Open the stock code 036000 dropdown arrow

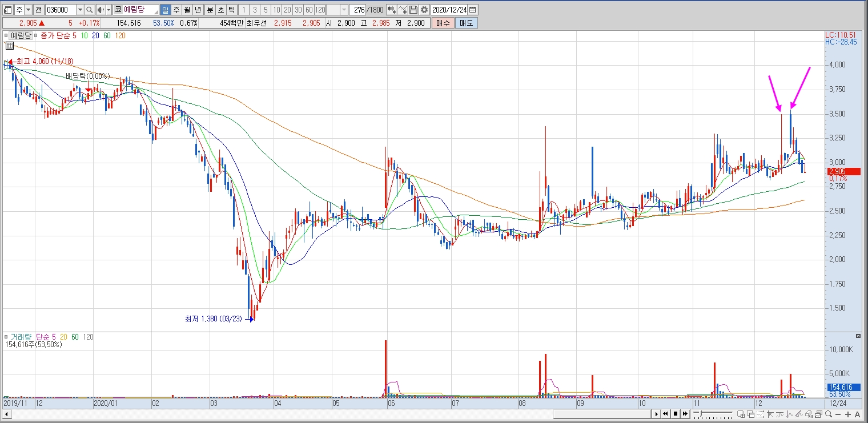click(79, 10)
